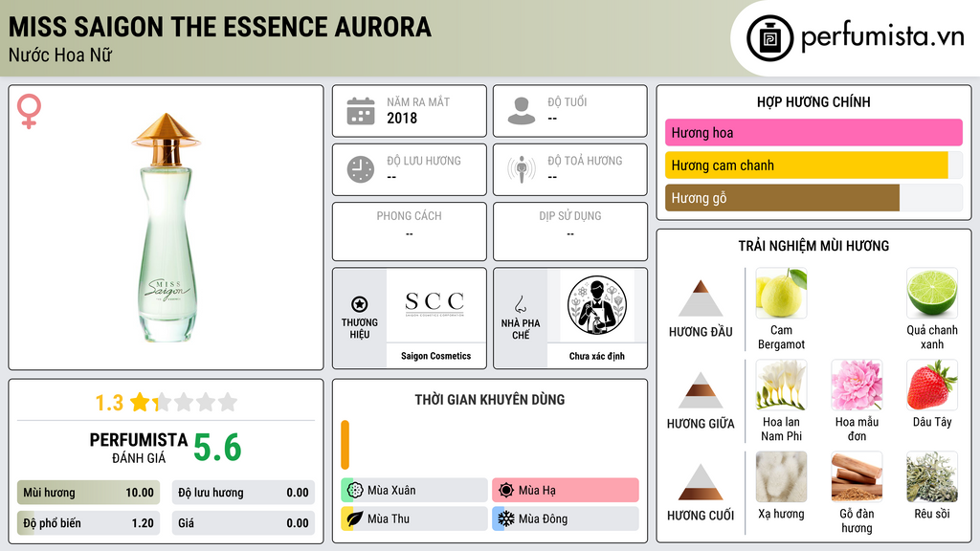Select the Giá 0.00 score bar
Screen dimensions: 980x551
(243, 523)
